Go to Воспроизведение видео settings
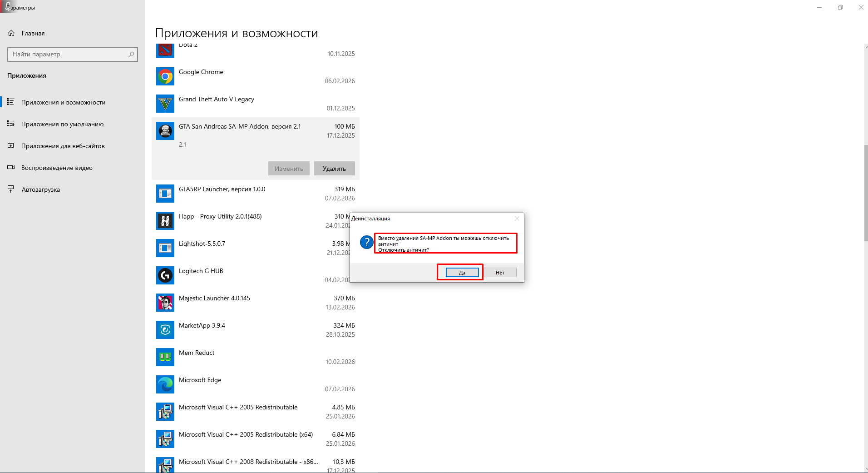 pyautogui.click(x=57, y=168)
